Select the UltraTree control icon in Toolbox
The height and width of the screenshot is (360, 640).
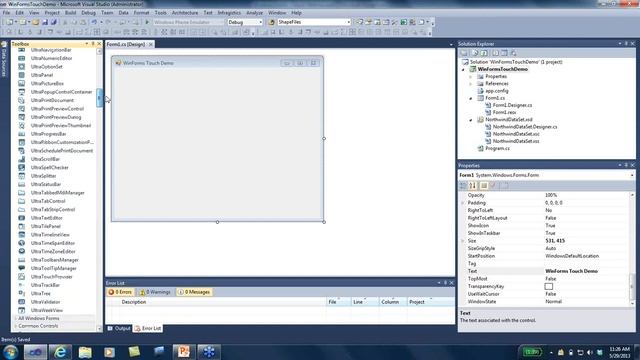tap(22, 293)
